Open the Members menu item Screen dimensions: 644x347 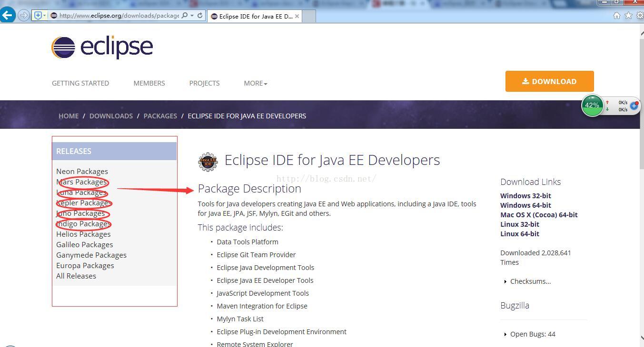pos(149,83)
